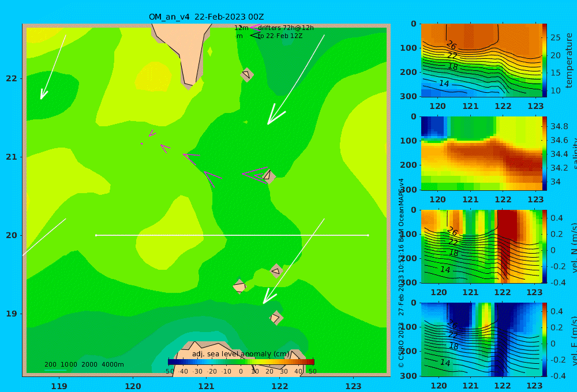Screen dimensions: 577x392
Task: Click the vertical CSIRO copyright timestamp text
Action: (401, 273)
